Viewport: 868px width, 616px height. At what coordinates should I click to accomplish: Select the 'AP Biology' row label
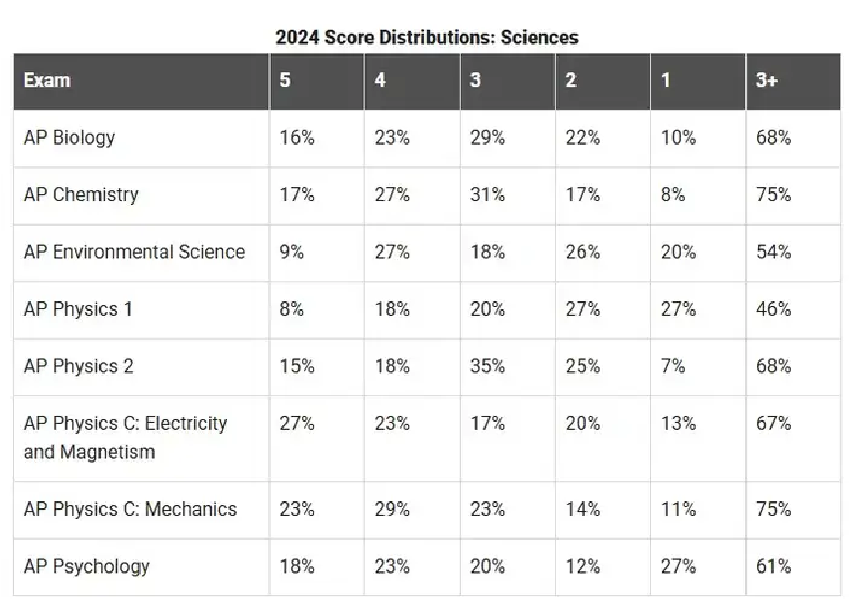(69, 138)
